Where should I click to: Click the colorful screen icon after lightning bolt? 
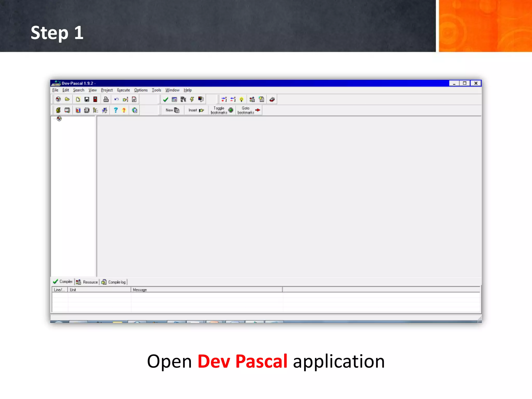(201, 99)
